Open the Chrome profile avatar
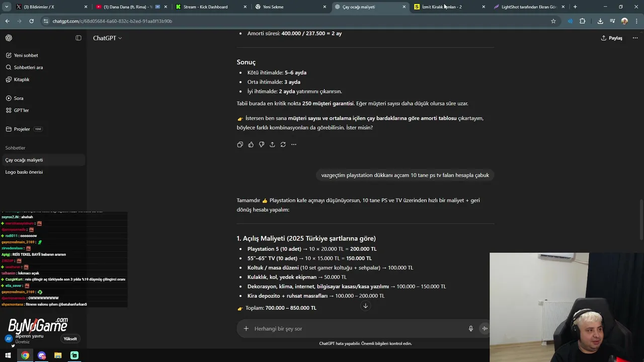Viewport: 644px width, 362px height. [x=624, y=21]
